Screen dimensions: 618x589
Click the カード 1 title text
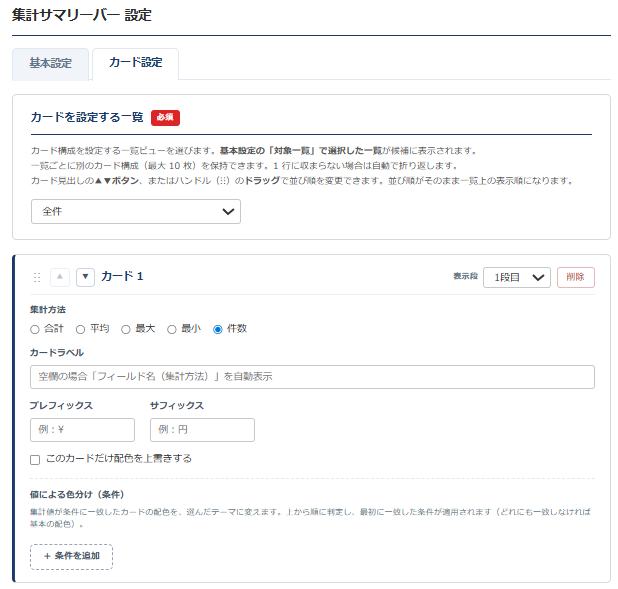tap(122, 276)
